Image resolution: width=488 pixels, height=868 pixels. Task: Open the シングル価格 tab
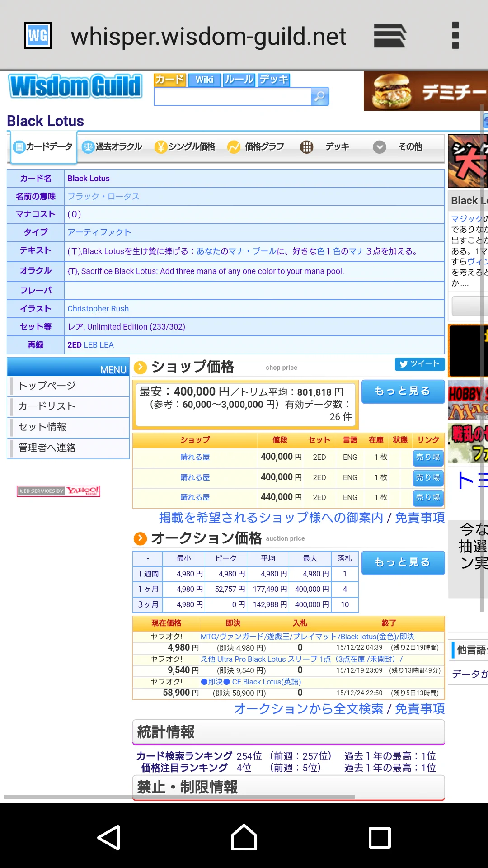tap(185, 147)
